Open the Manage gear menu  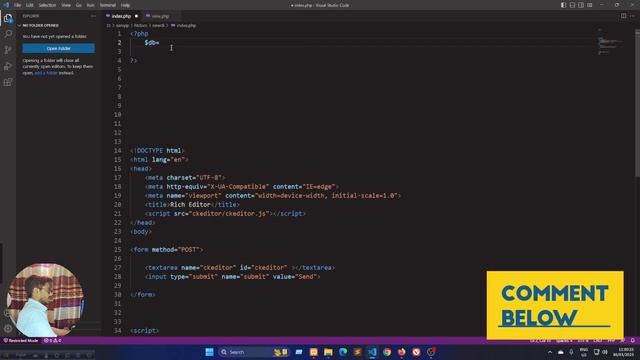(8, 328)
